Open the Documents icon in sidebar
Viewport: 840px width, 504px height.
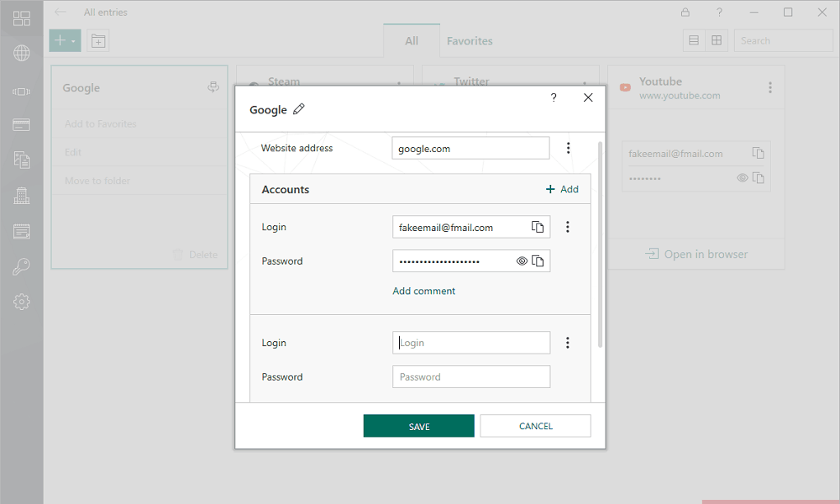tap(22, 160)
